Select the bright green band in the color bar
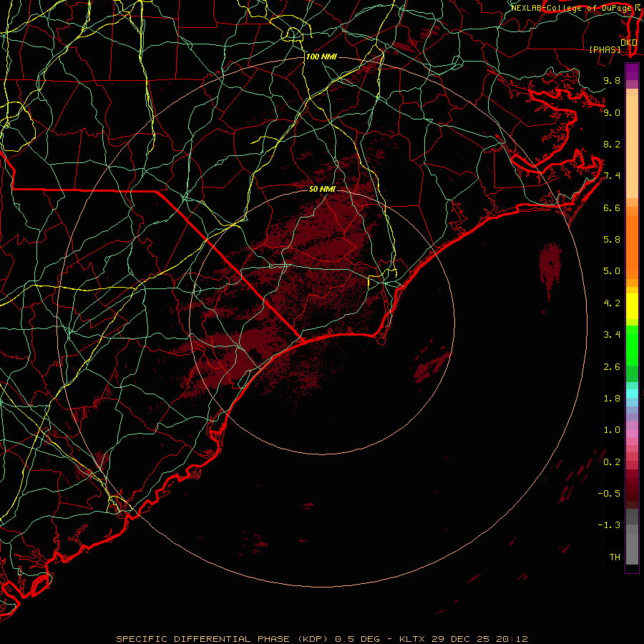 [x=632, y=346]
